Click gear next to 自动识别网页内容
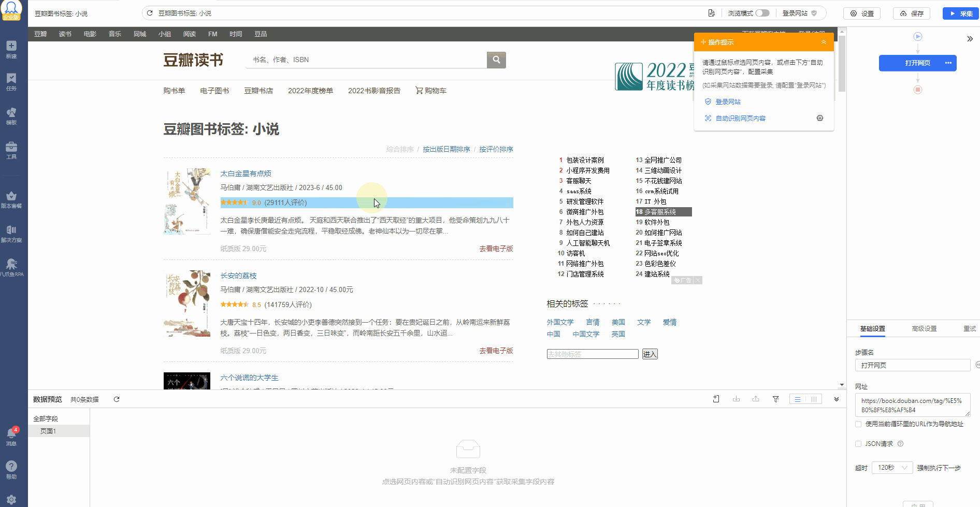The width and height of the screenshot is (980, 507). click(x=820, y=118)
